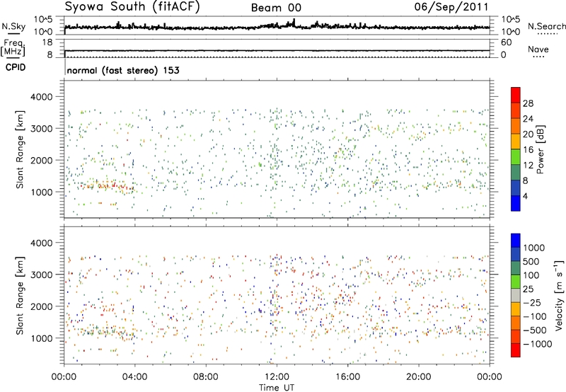Click the "Nave" legend label
Viewport: 566px width, 392px height.
tap(538, 49)
